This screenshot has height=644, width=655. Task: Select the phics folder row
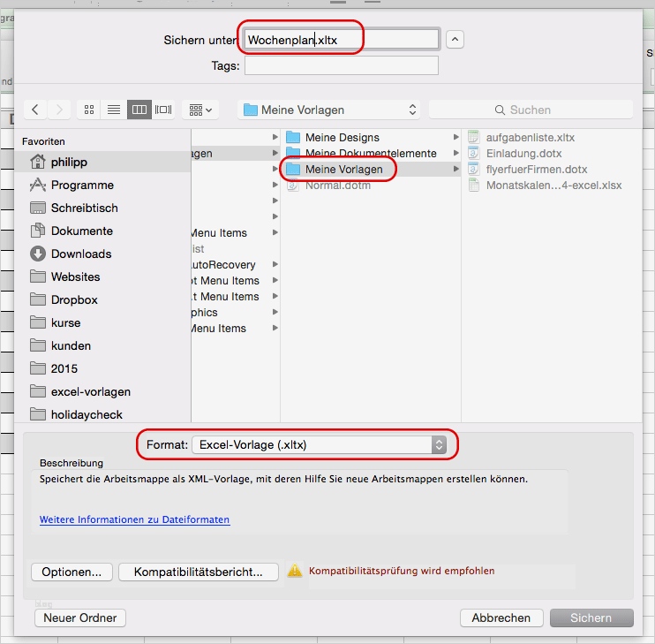click(x=235, y=312)
